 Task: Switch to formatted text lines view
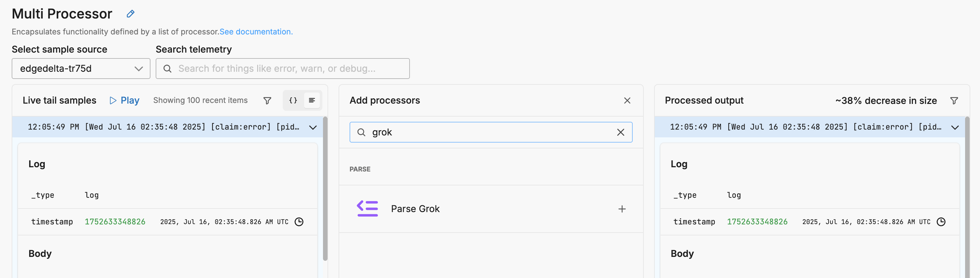coord(312,101)
